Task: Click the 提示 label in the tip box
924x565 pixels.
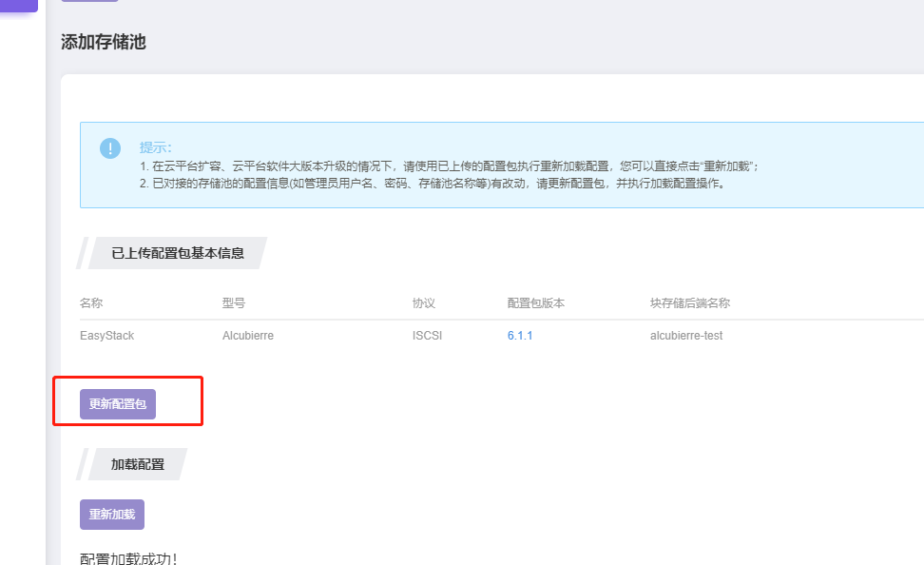Action: tap(155, 147)
